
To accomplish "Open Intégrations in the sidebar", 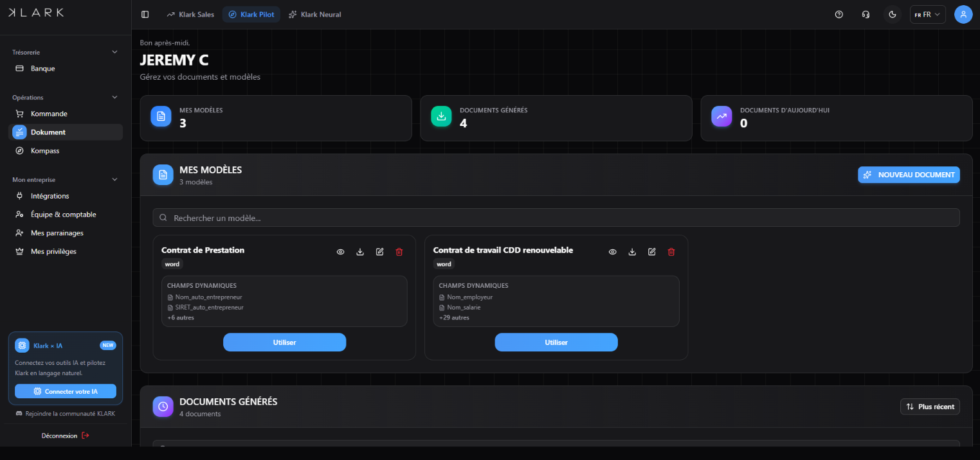I will tap(66, 196).
